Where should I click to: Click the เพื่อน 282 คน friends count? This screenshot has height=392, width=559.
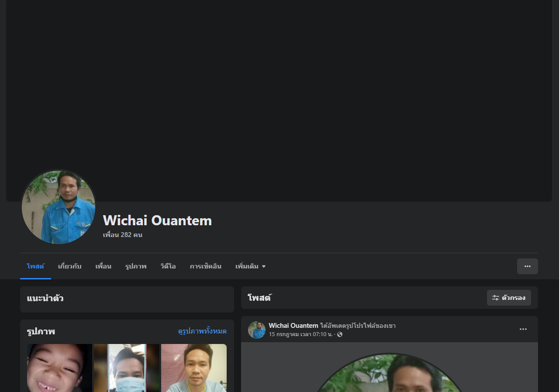[123, 235]
